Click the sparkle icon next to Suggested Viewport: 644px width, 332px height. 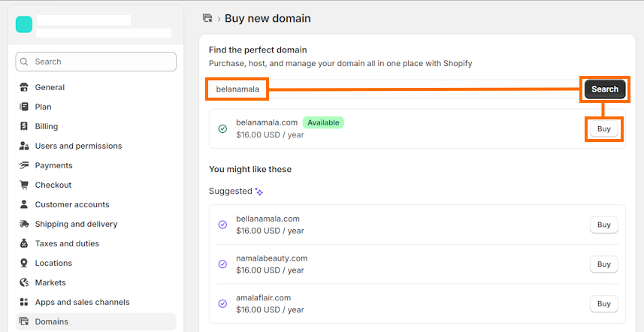tap(259, 192)
